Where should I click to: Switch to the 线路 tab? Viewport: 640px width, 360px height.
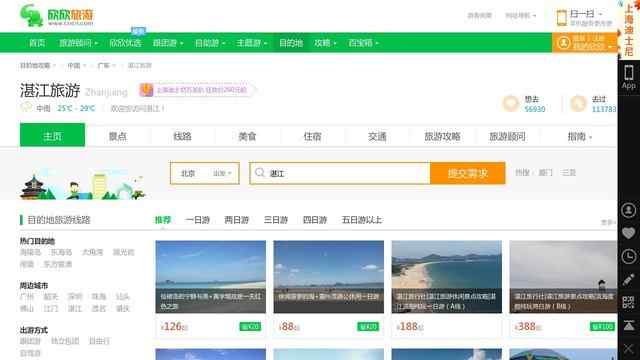[182, 136]
